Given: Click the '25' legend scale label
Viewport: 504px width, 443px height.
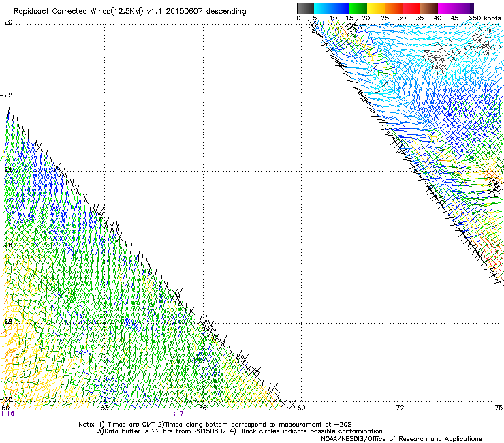Looking at the screenshot, I should [x=385, y=18].
